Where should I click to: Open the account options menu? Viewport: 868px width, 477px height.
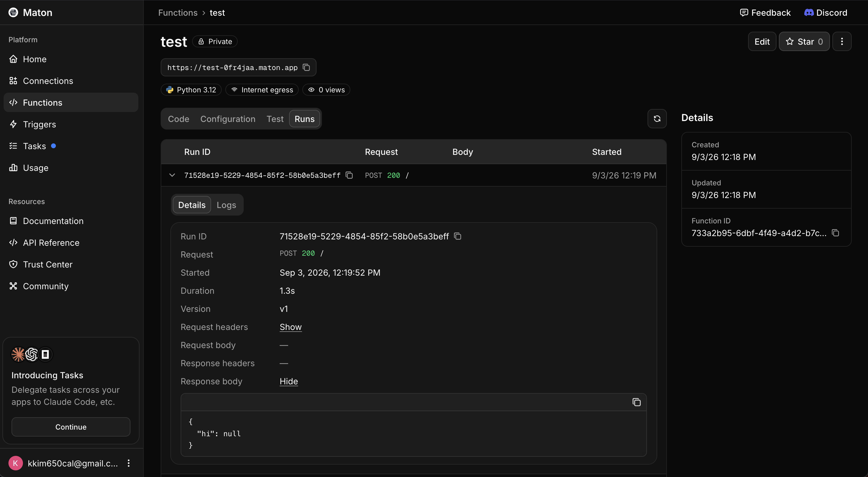[128, 463]
